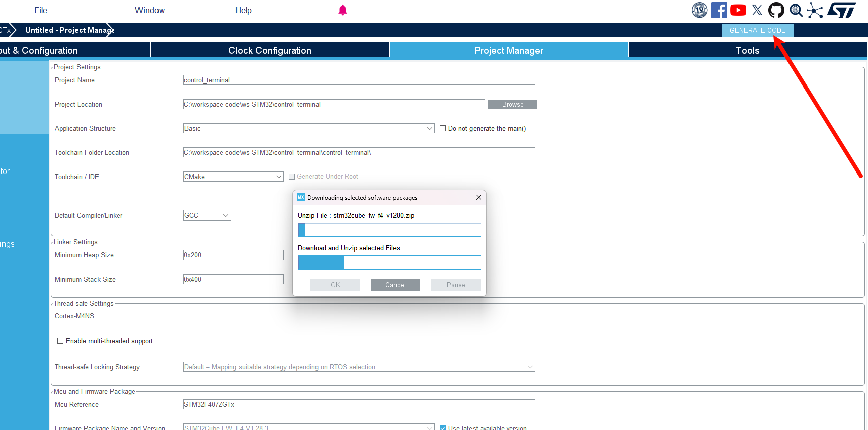This screenshot has width=868, height=430.
Task: Click the Cortex-M4NS label
Action: [74, 316]
